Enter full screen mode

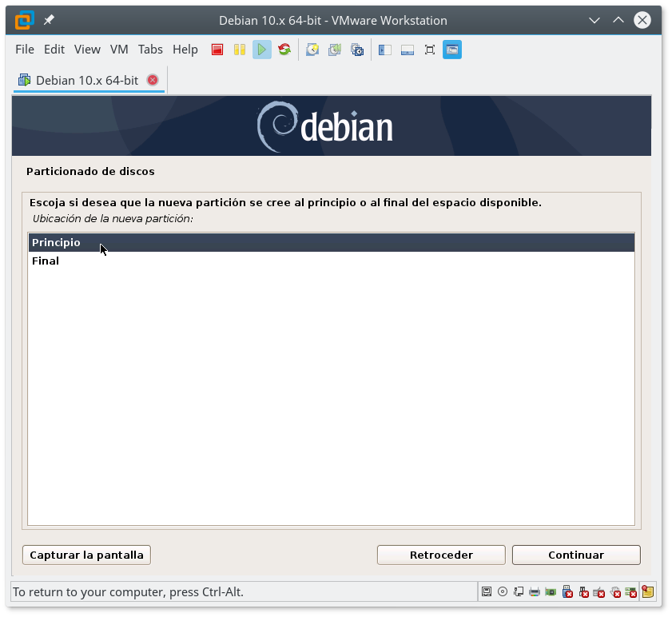429,50
